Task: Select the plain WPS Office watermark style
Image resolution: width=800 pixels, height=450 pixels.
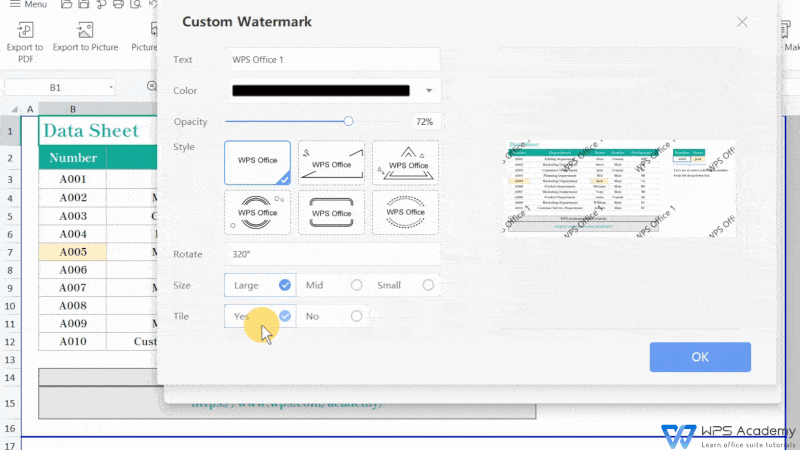Action: [258, 163]
